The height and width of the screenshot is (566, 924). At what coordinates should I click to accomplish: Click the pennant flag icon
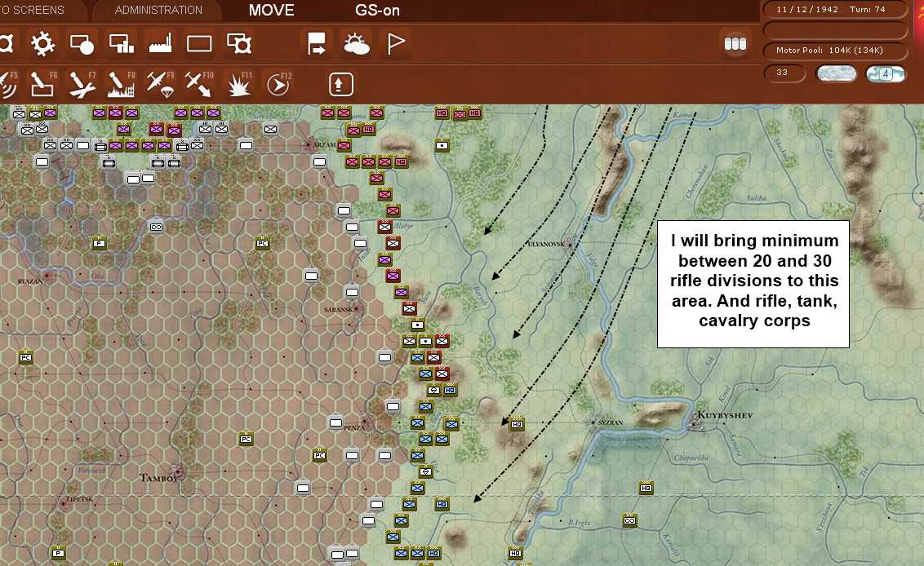tap(395, 43)
